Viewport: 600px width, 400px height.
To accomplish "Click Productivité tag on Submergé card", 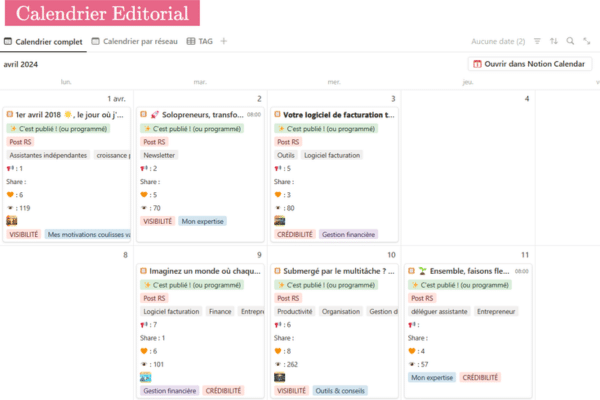I will (295, 312).
